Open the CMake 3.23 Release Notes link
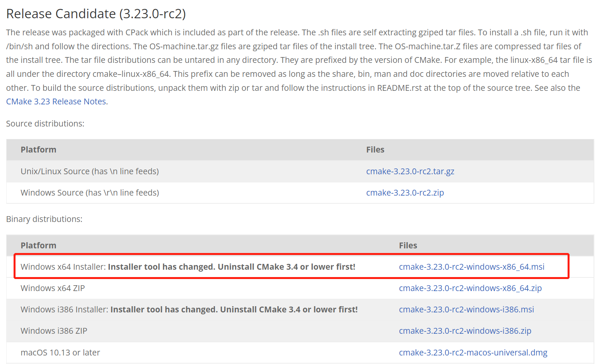Screen dimensions: 606x364 click(56, 102)
